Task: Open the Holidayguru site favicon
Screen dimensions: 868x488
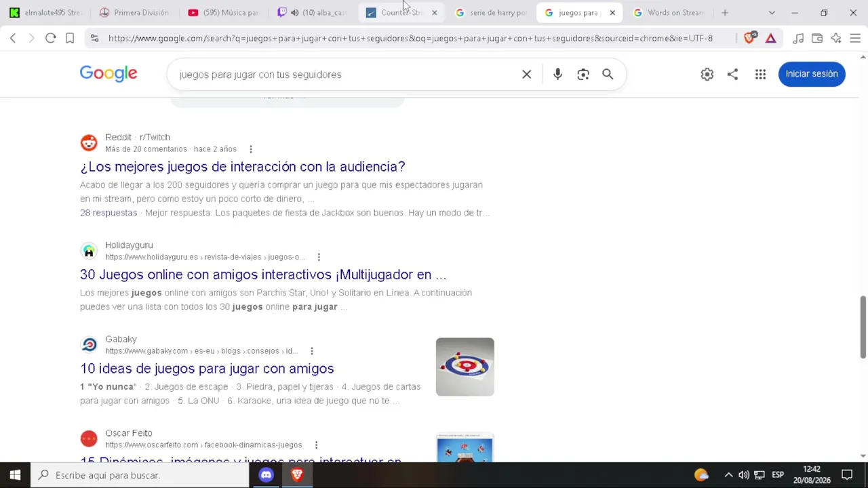Action: pos(89,251)
